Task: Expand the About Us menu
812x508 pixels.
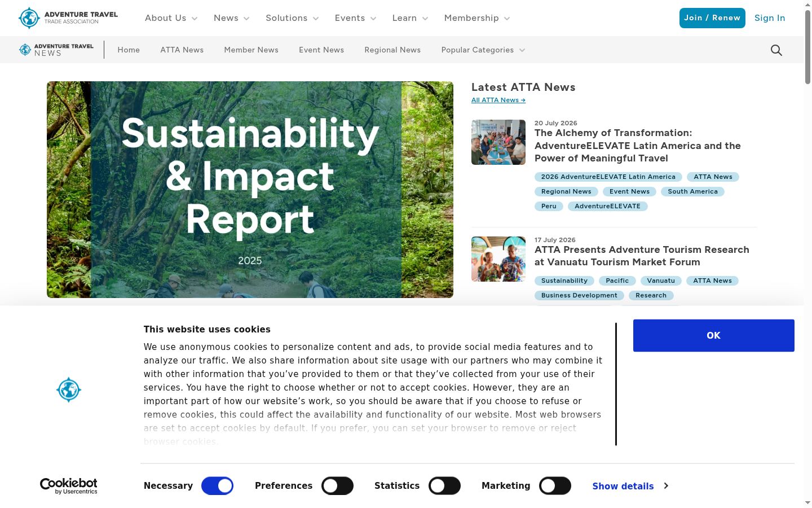Action: click(171, 18)
